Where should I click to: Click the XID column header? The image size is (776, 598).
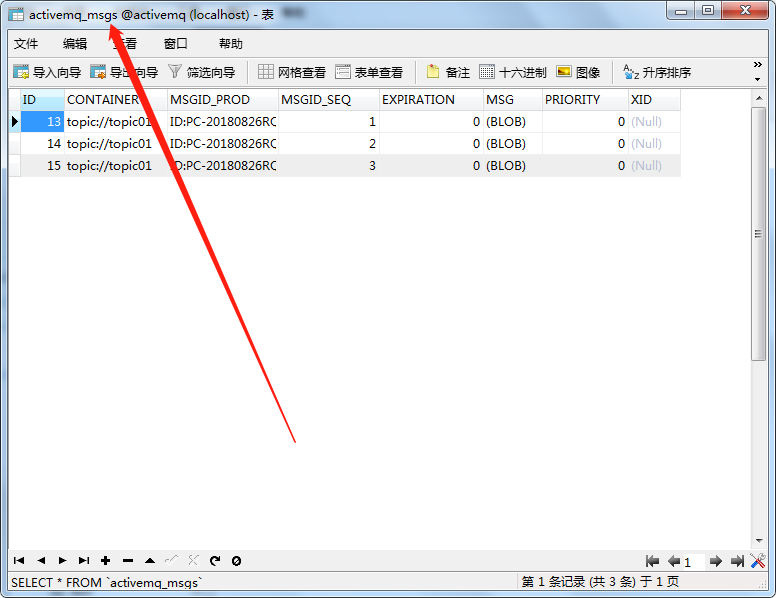[655, 100]
